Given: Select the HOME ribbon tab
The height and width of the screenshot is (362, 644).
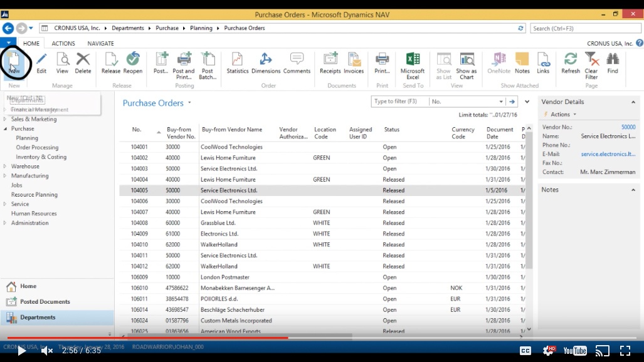Looking at the screenshot, I should (31, 43).
